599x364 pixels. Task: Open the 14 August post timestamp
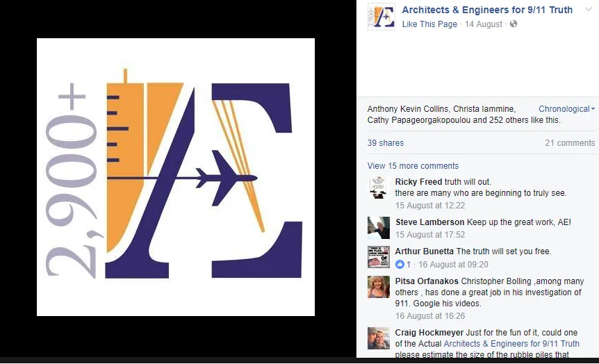pos(483,24)
